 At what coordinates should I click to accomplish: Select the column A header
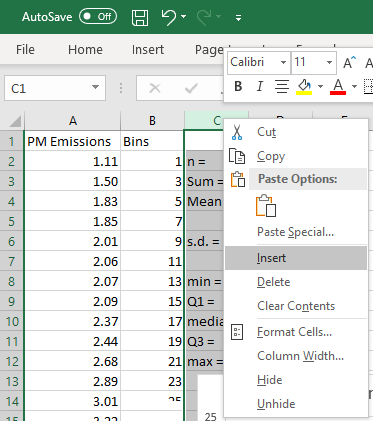72,121
